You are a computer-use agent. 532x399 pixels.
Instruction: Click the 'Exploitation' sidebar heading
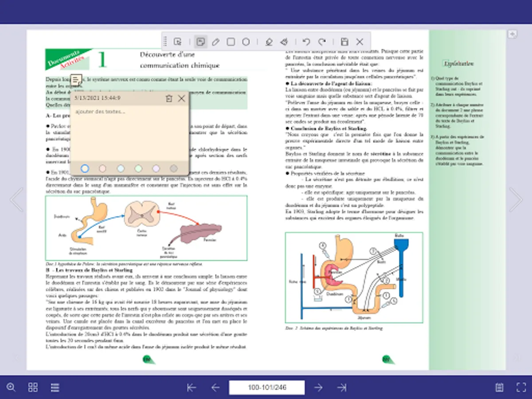click(459, 63)
